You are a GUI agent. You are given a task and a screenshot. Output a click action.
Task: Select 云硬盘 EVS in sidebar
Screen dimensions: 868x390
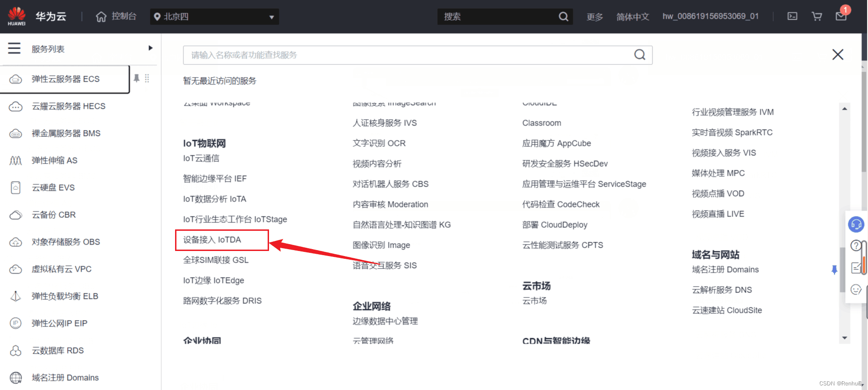click(53, 188)
